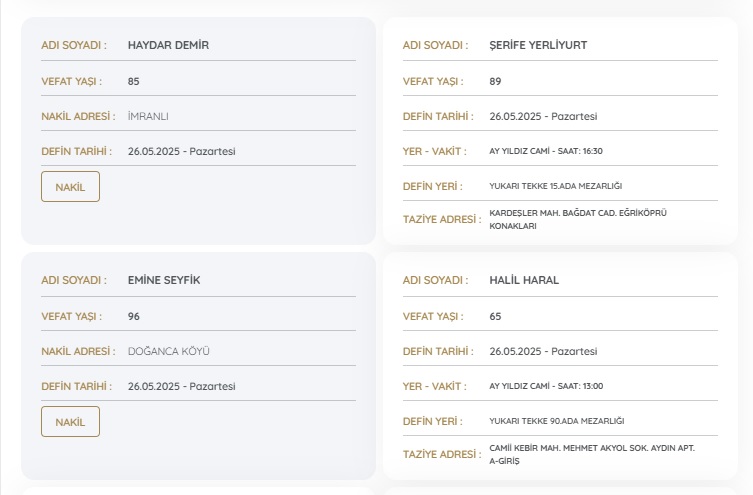Click TAZİYE ADRESİ label in Halil Haral card
Image resolution: width=753 pixels, height=495 pixels.
click(x=442, y=454)
